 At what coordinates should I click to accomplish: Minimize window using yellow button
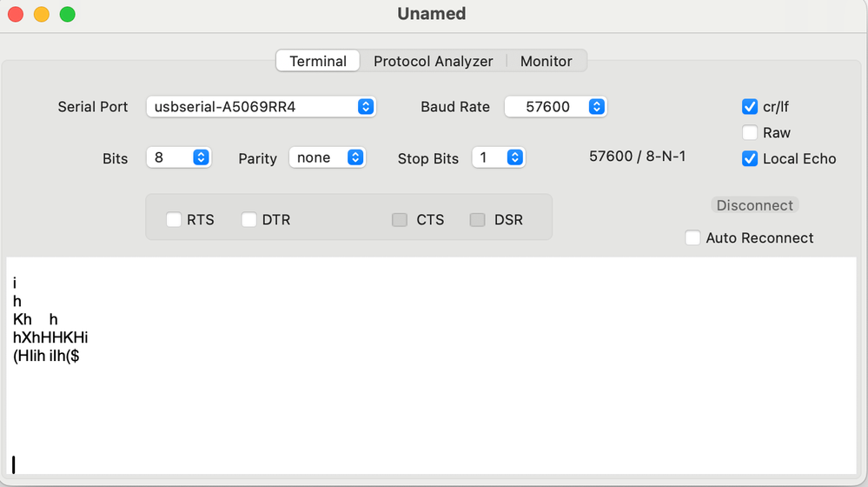click(x=41, y=15)
